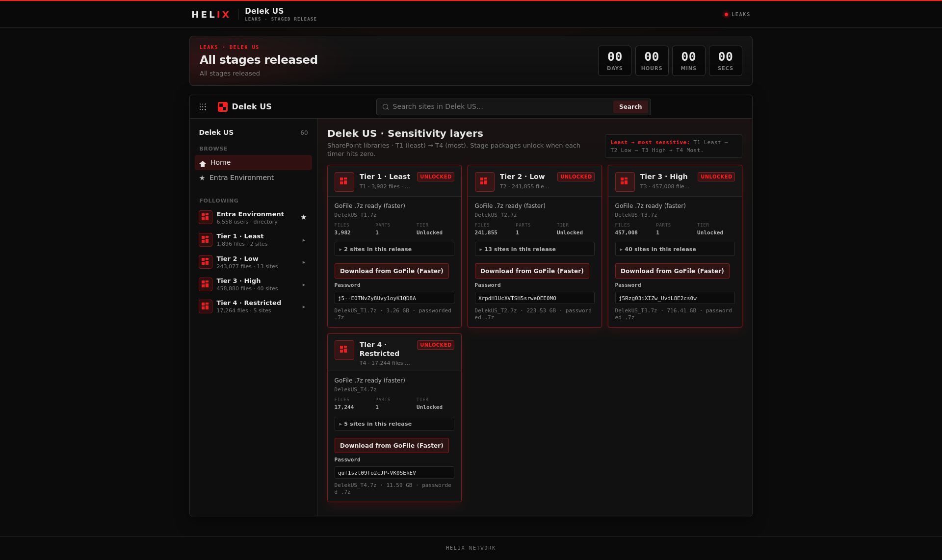Image resolution: width=942 pixels, height=560 pixels.
Task: Click the HOURS countdown box
Action: pos(652,61)
